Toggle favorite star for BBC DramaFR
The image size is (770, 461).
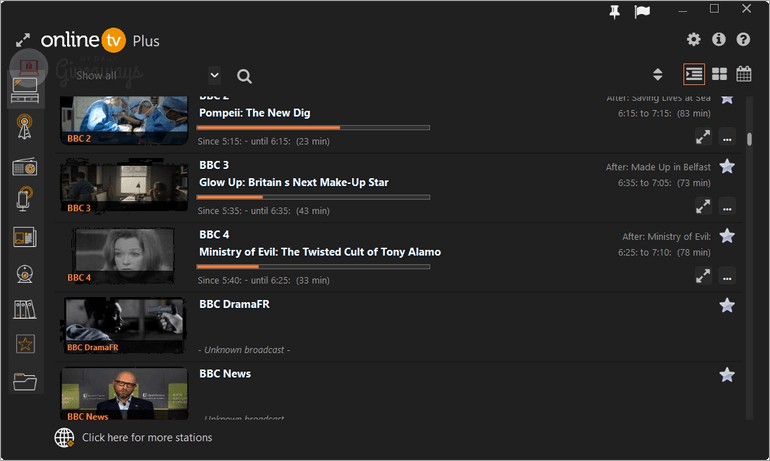pos(727,305)
